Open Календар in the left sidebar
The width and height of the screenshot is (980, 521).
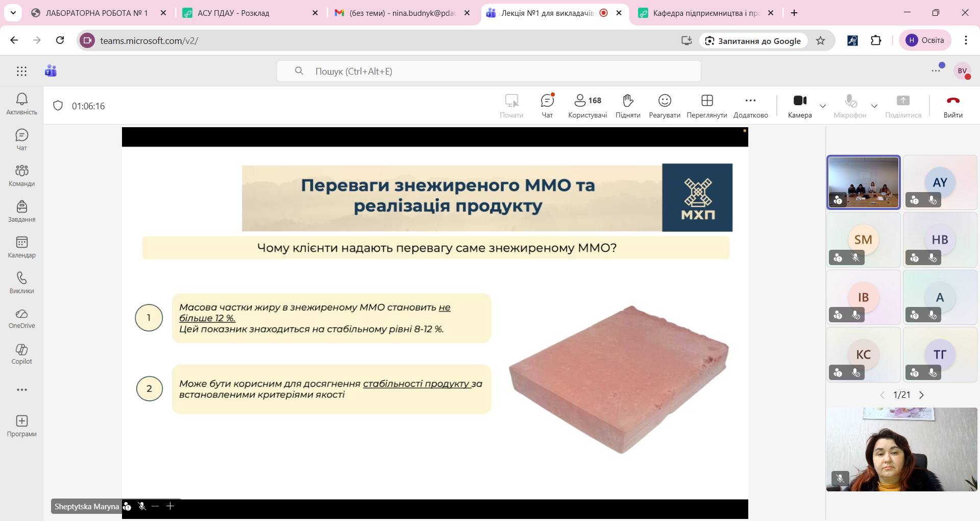pos(21,247)
